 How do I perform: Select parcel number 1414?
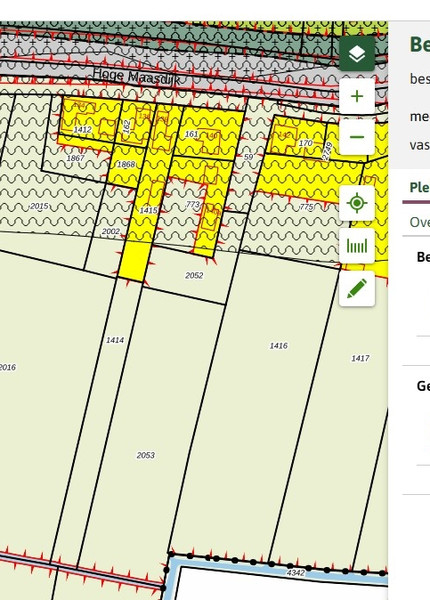(115, 340)
